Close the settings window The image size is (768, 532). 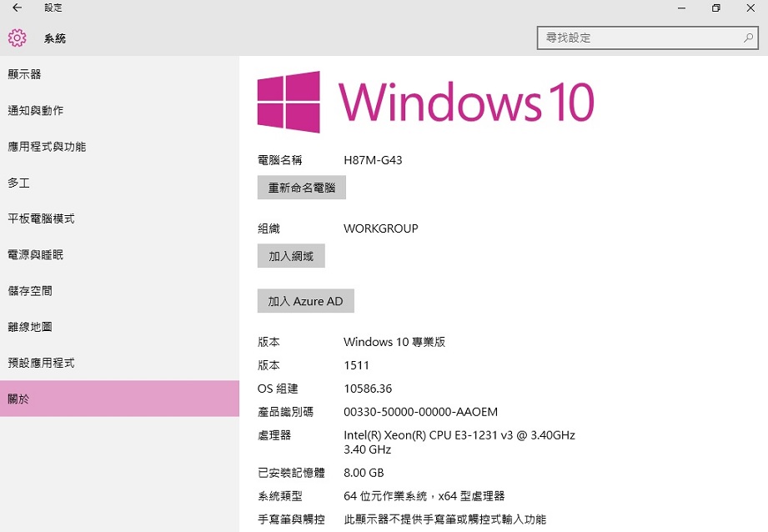tap(750, 8)
